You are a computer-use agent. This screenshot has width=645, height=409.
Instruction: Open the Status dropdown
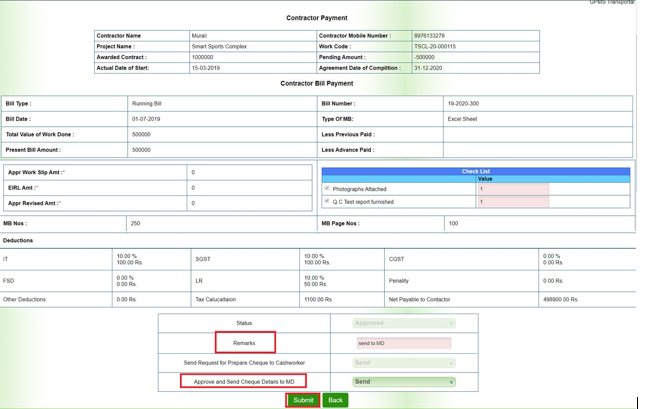pyautogui.click(x=404, y=323)
